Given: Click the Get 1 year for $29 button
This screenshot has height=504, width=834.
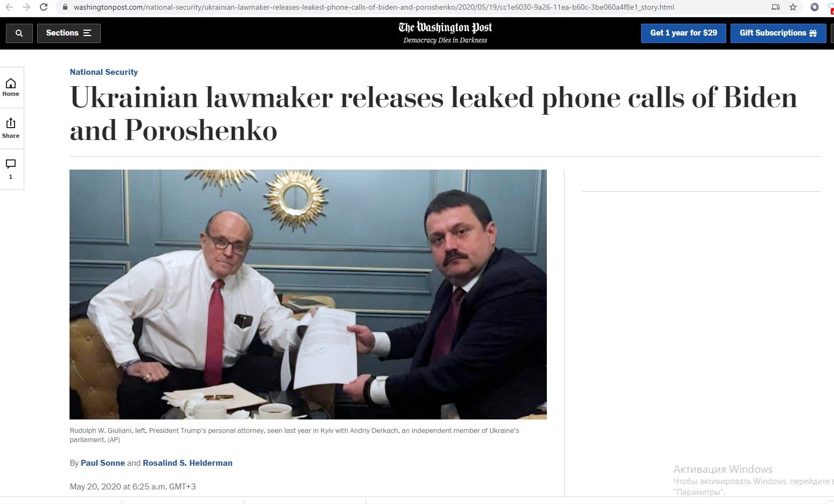Looking at the screenshot, I should pos(684,33).
